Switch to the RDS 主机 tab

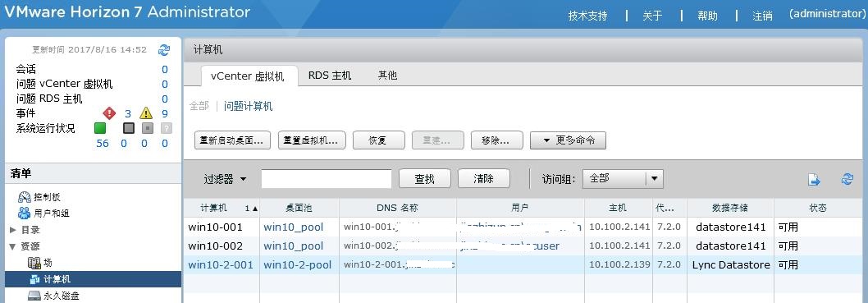(330, 75)
